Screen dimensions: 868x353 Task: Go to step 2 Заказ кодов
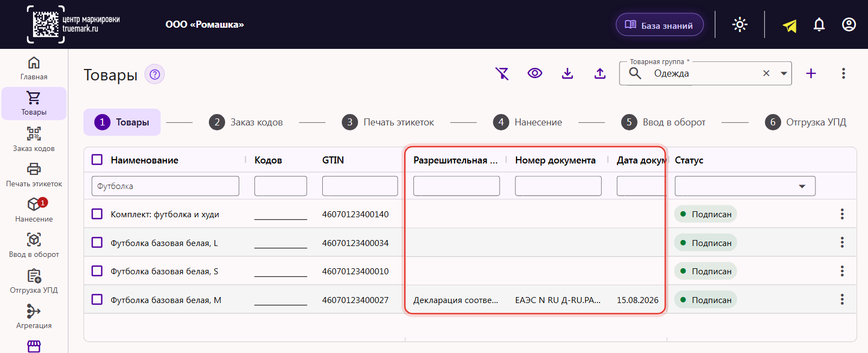(246, 122)
